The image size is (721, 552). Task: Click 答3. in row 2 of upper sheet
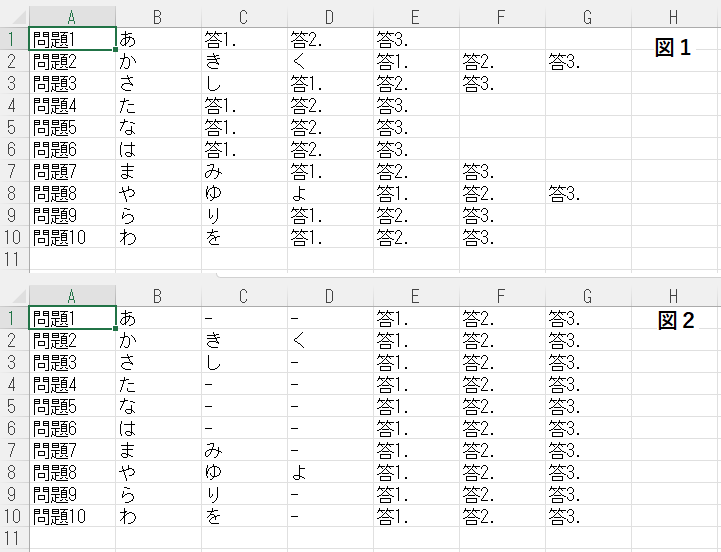pyautogui.click(x=588, y=61)
